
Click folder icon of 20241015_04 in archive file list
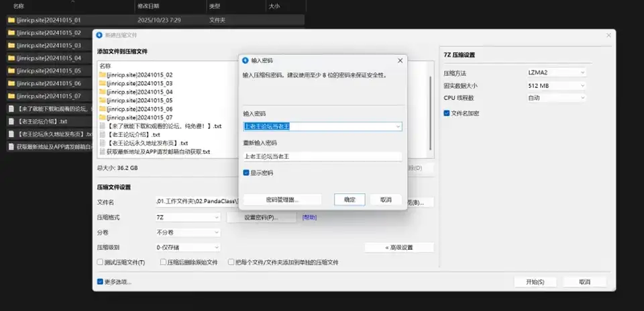[103, 92]
